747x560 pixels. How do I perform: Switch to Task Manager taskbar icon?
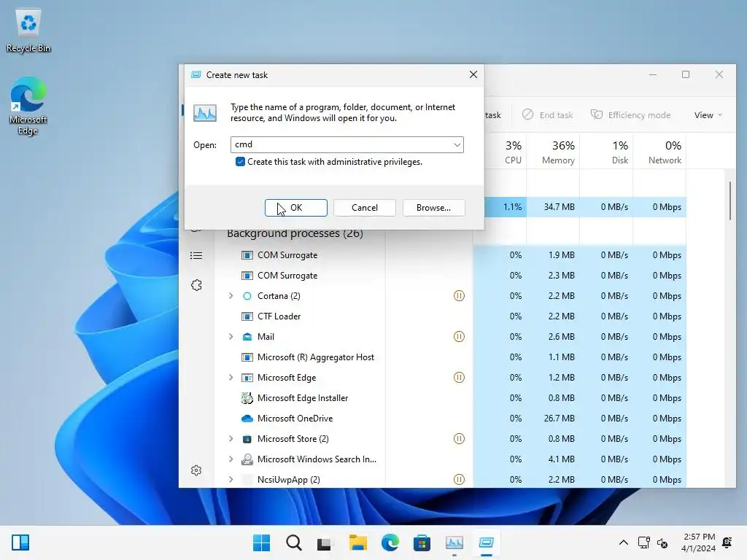point(454,542)
